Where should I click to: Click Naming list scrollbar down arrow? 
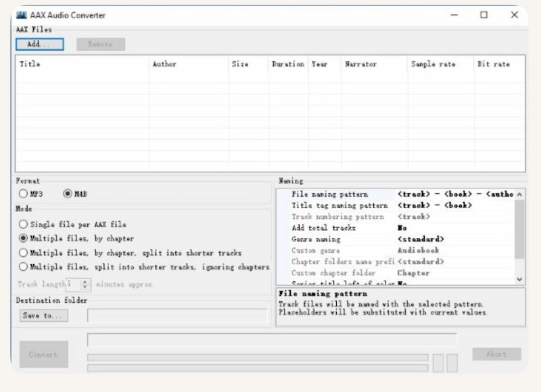tap(519, 279)
